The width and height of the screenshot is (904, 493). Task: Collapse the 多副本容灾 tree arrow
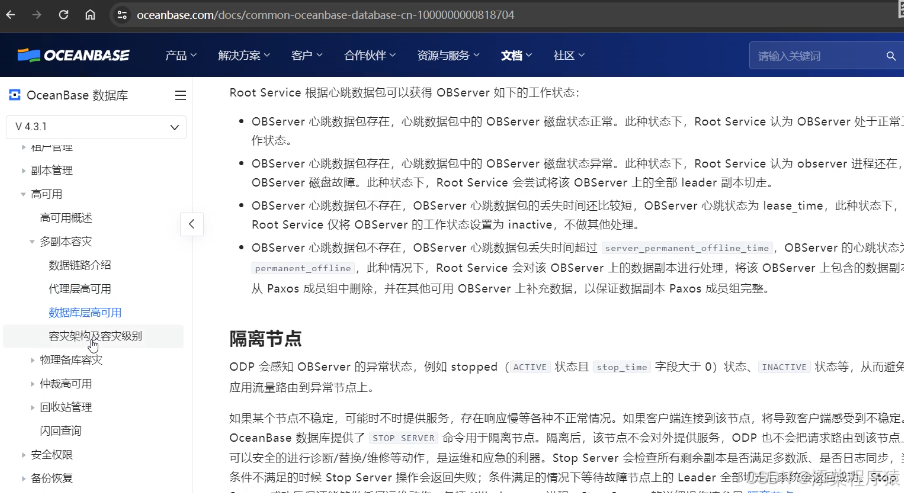[x=32, y=242]
